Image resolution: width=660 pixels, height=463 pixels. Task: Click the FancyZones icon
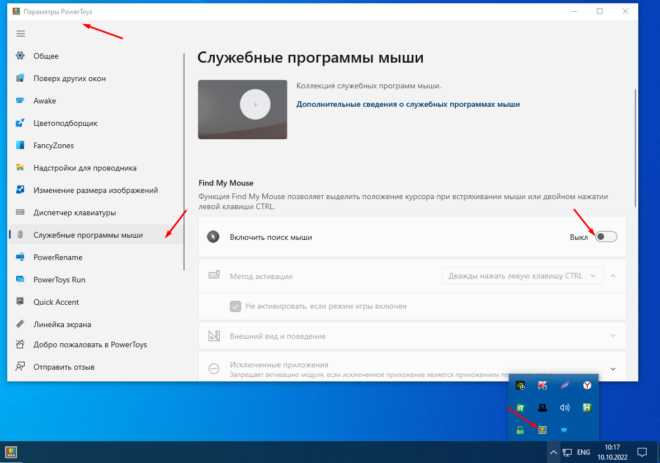[20, 145]
